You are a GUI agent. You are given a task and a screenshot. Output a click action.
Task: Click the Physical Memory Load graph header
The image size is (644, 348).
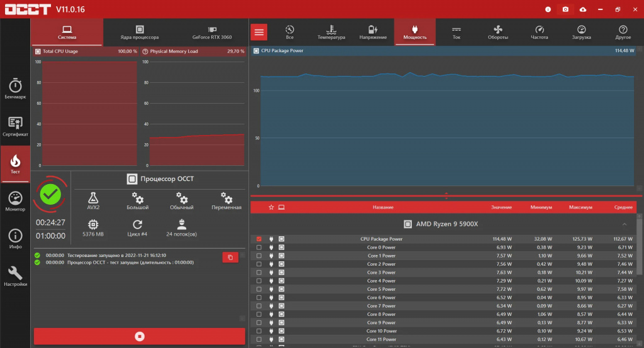tap(193, 52)
